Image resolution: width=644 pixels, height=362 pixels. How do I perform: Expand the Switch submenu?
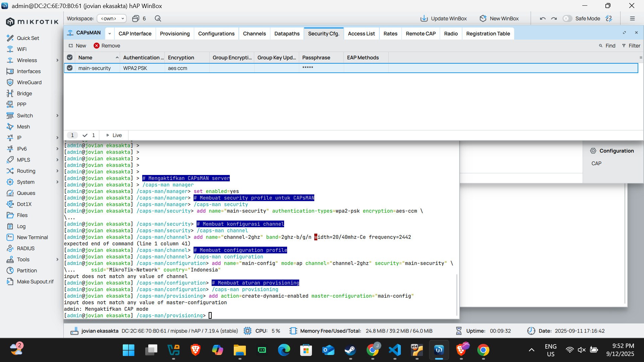click(57, 115)
